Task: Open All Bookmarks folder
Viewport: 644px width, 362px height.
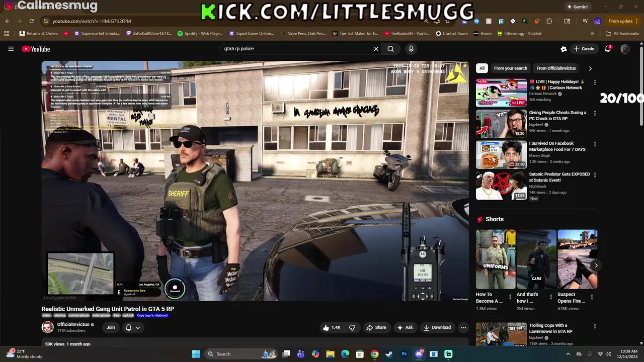Action: (622, 34)
